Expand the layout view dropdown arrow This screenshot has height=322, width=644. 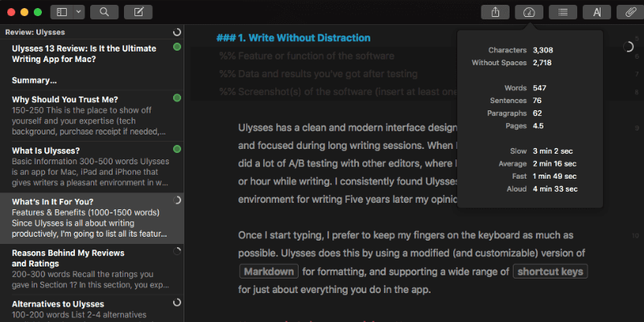[x=78, y=12]
